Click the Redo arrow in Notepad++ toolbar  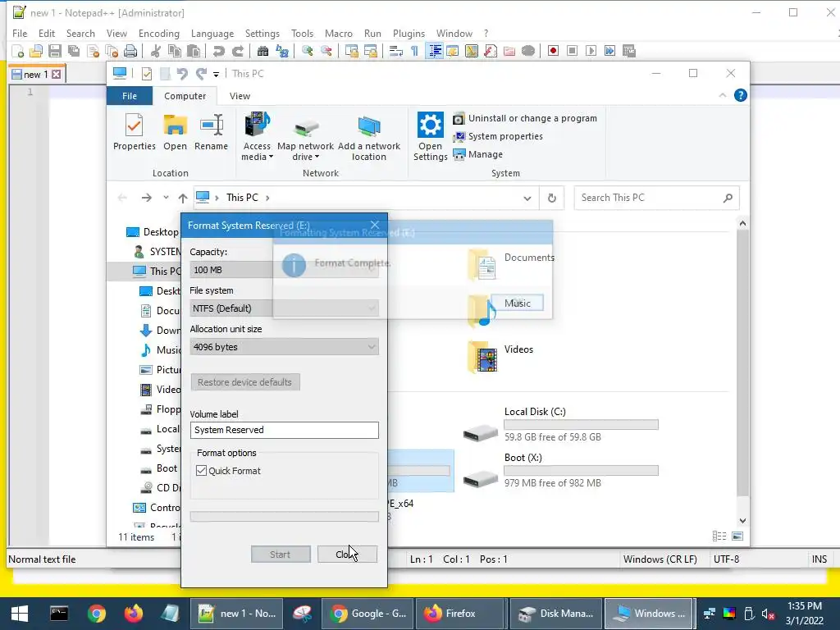(238, 51)
